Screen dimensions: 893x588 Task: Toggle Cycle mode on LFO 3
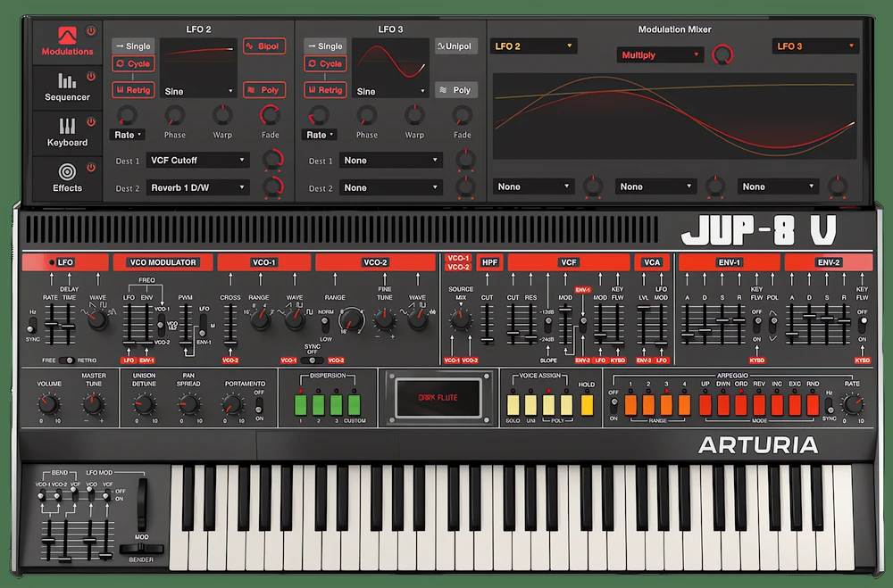tap(325, 63)
